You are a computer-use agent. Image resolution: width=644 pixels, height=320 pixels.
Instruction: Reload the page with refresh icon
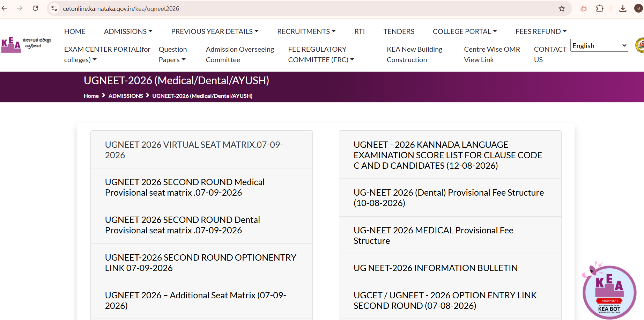(35, 8)
